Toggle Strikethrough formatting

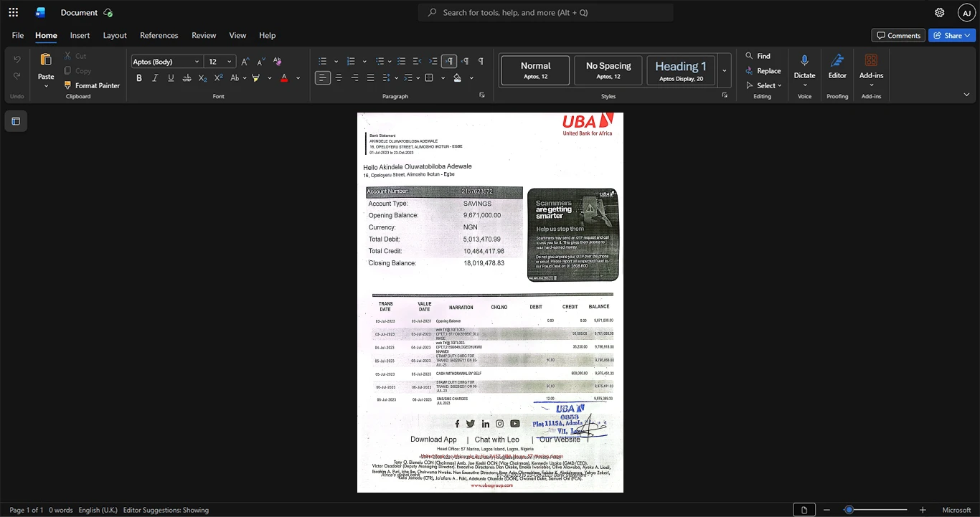187,77
